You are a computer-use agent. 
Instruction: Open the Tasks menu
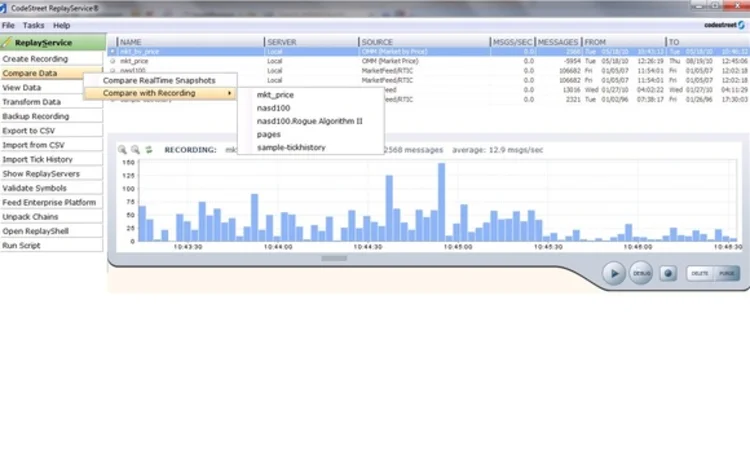click(x=33, y=25)
